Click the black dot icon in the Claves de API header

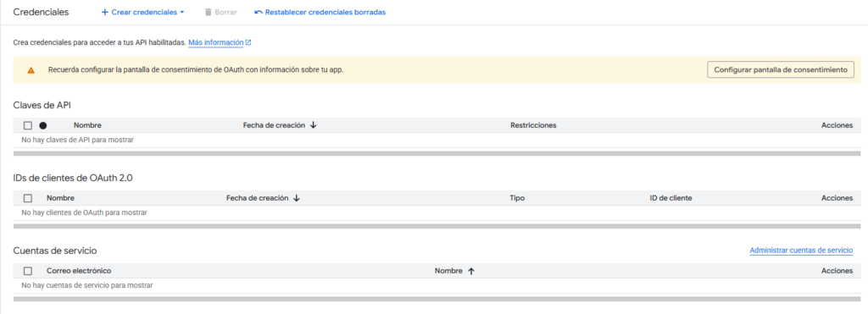[x=43, y=125]
